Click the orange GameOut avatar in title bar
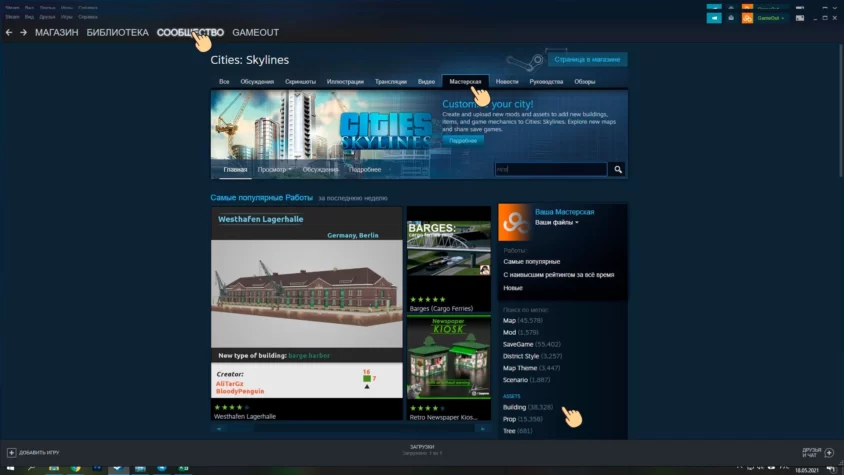 click(747, 18)
